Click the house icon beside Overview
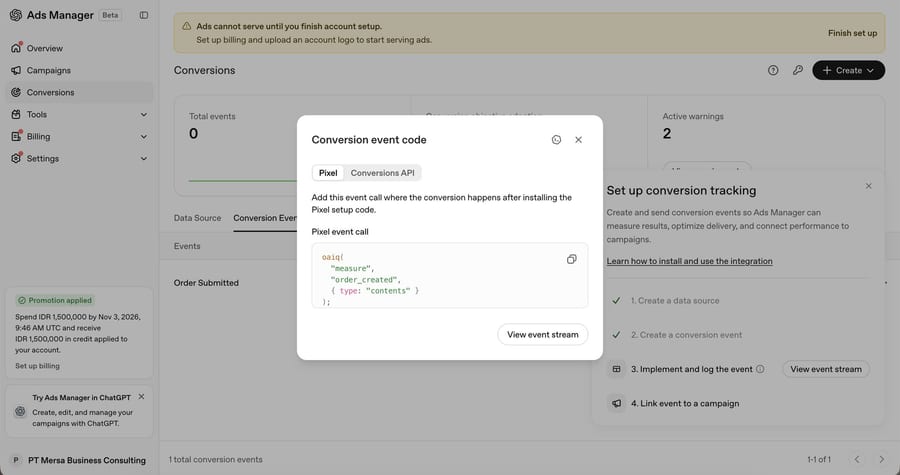The height and width of the screenshot is (475, 900). (x=16, y=48)
